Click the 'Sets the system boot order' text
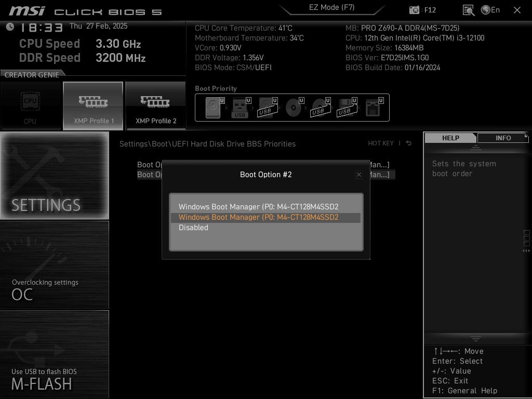Screen dimensions: 532x399 464,169
